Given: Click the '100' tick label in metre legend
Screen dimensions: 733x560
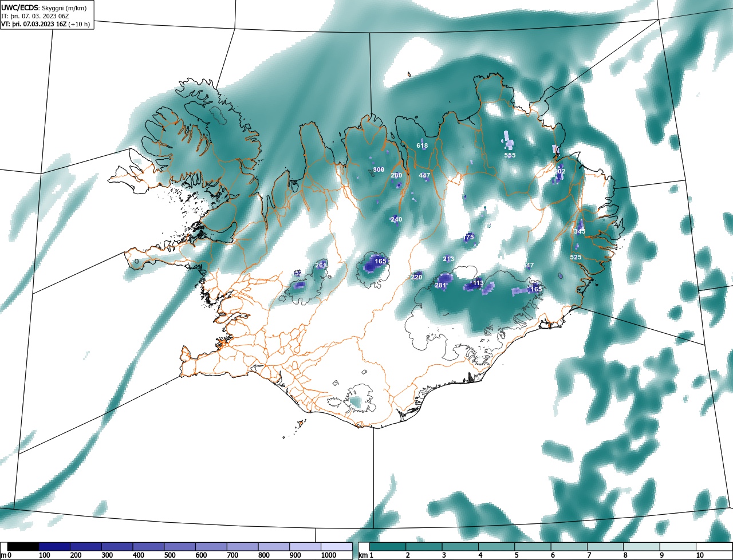Looking at the screenshot, I should pos(45,555).
